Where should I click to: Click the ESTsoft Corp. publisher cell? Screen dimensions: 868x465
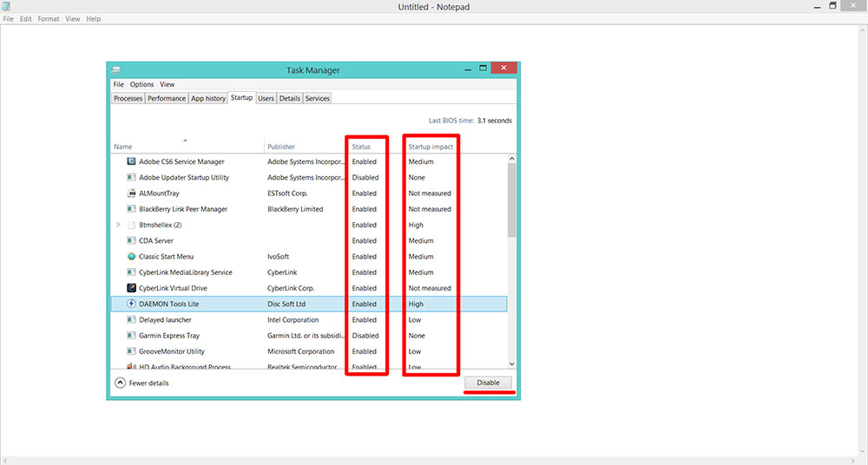point(287,193)
